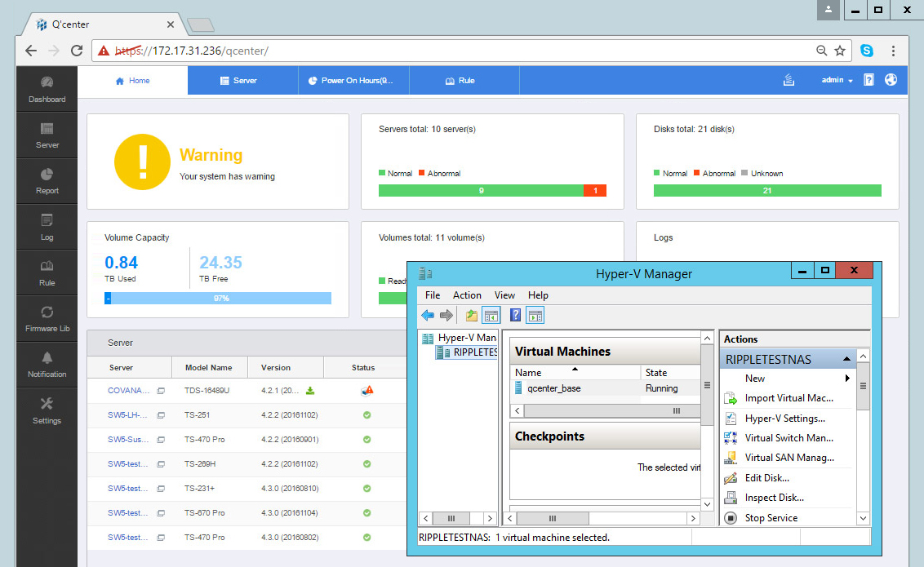
Task: Click the firmware download icon in the COVANA row
Action: click(310, 390)
